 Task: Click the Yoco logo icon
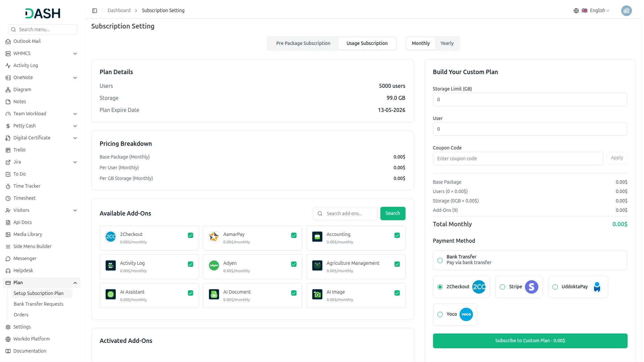tap(466, 314)
